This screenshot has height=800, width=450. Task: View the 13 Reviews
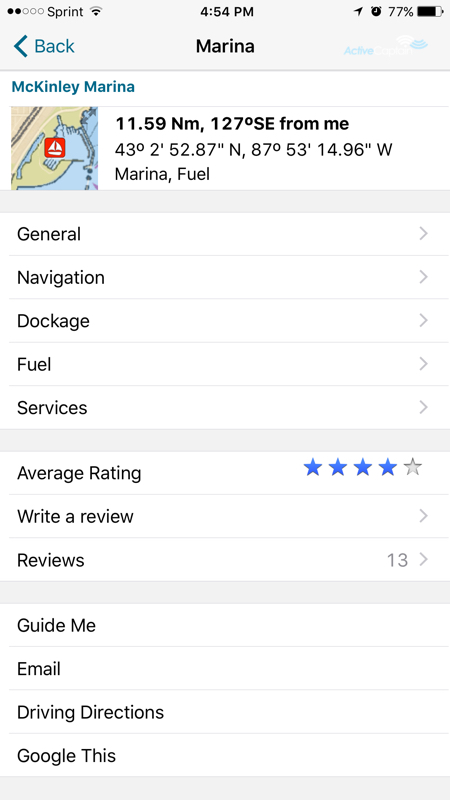click(225, 560)
